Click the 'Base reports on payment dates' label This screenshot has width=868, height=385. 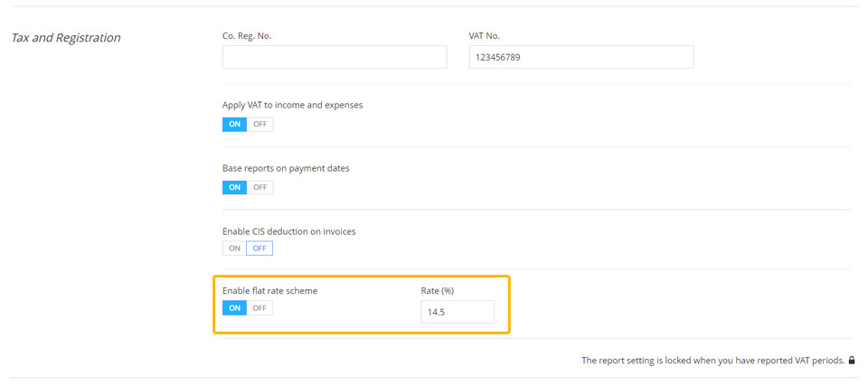point(286,169)
